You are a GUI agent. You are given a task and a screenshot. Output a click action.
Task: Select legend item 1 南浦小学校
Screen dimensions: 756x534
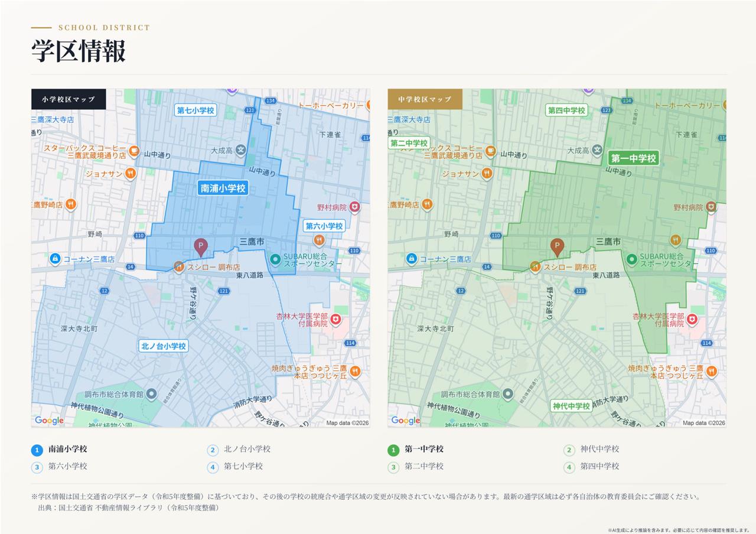click(59, 450)
